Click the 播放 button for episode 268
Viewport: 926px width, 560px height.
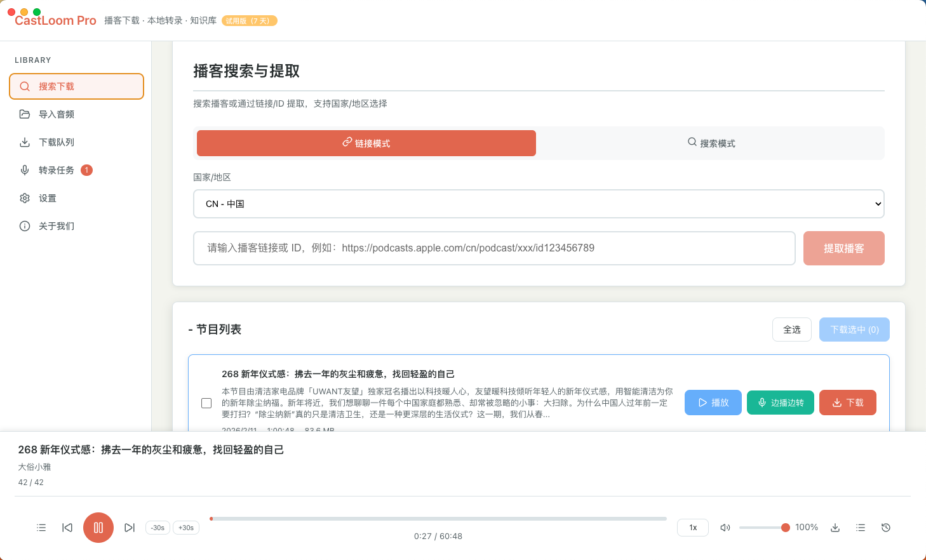[x=713, y=402]
